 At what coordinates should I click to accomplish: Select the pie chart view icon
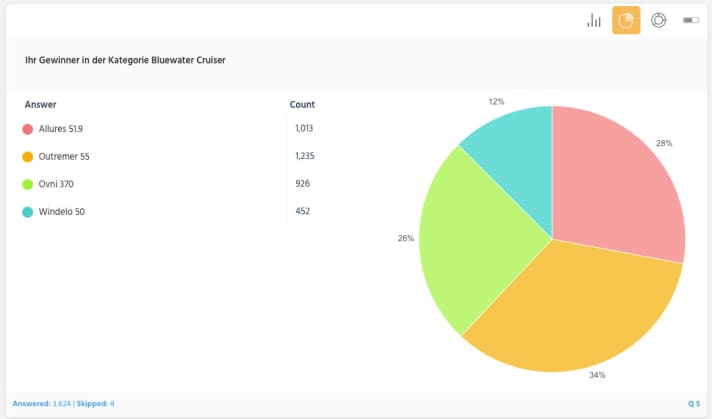(626, 20)
